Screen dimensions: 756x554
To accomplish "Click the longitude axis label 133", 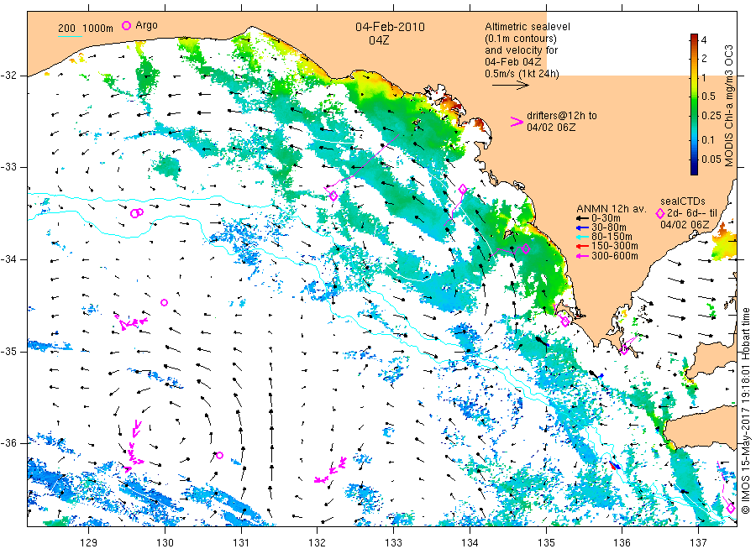I will pos(393,543).
